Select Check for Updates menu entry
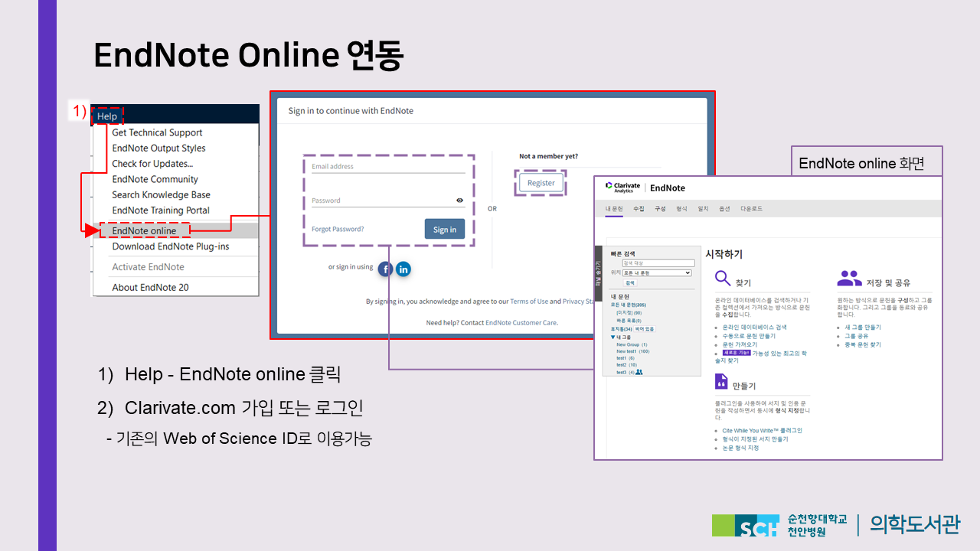Screen dimensions: 980x551 tap(152, 164)
